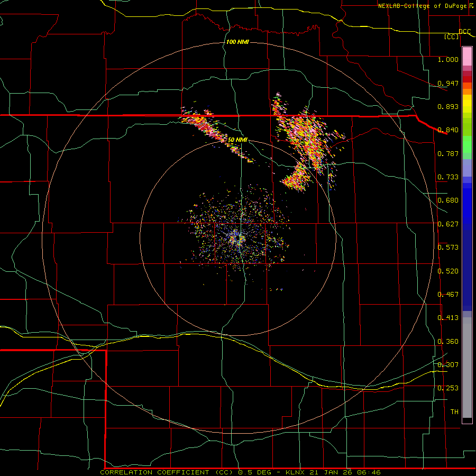
Task: Click the 50 NMI range ring label
Action: [237, 140]
